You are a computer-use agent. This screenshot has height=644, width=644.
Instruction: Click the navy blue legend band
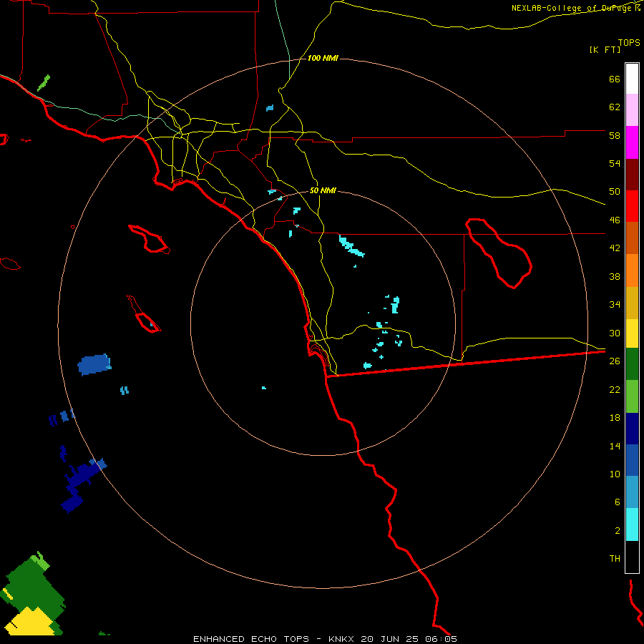tap(632, 429)
